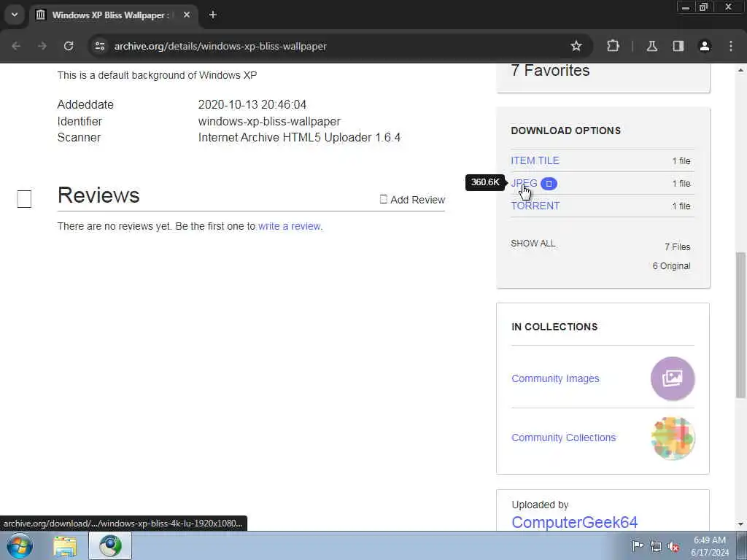The height and width of the screenshot is (560, 747).
Task: Open Chrome Labs flask icon
Action: (651, 46)
